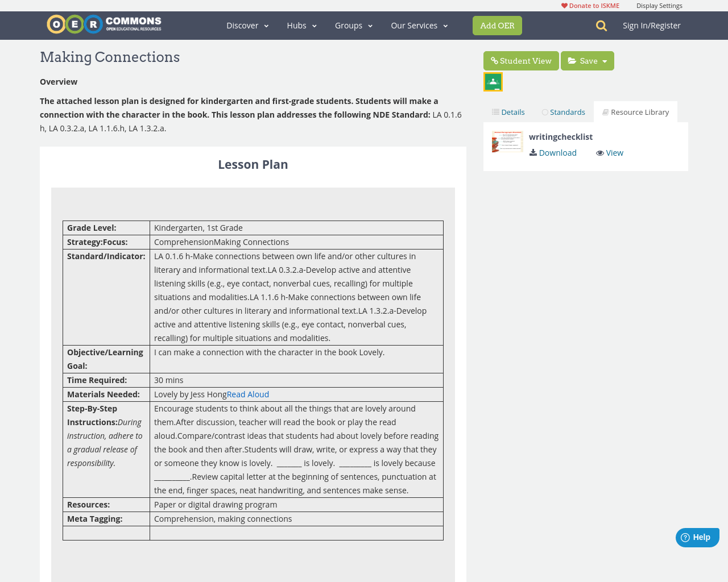The width and height of the screenshot is (728, 582).
Task: Click the Add OER button
Action: [x=497, y=26]
